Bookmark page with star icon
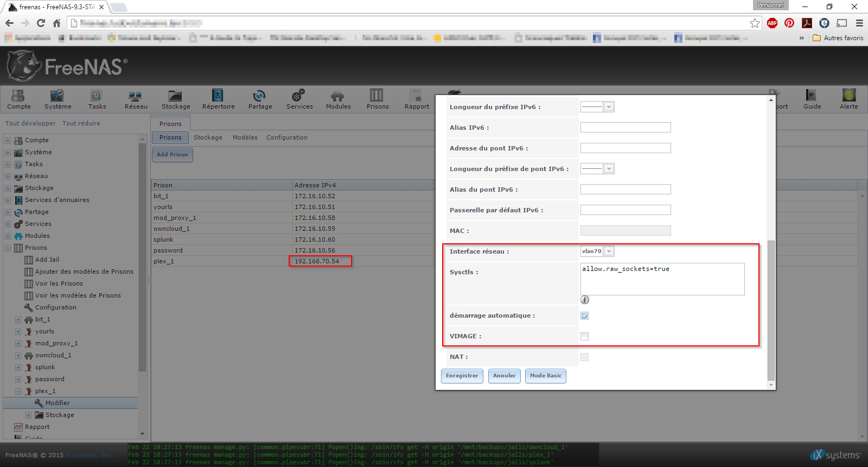 point(755,23)
